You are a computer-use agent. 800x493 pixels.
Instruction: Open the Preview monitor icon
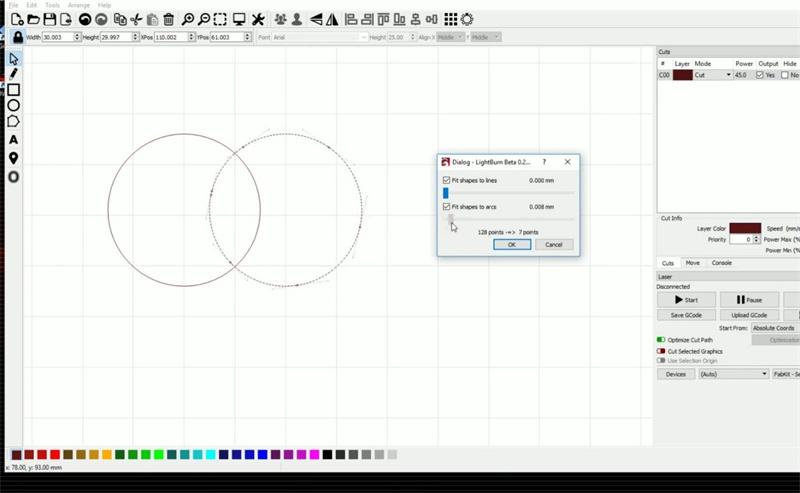coord(238,19)
